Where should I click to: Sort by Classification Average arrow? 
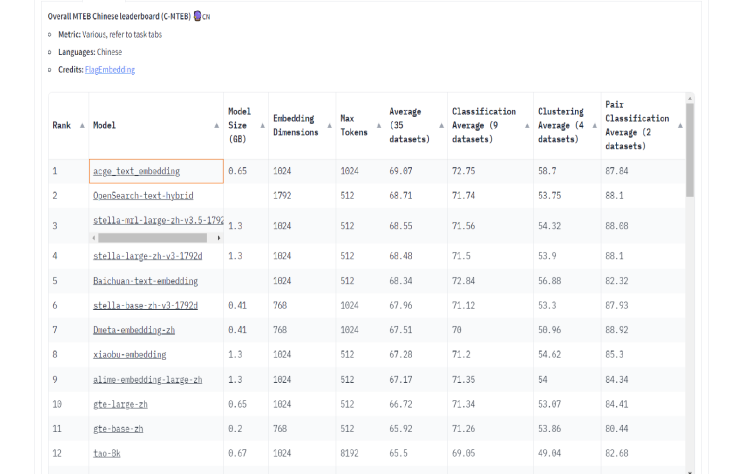coord(527,125)
